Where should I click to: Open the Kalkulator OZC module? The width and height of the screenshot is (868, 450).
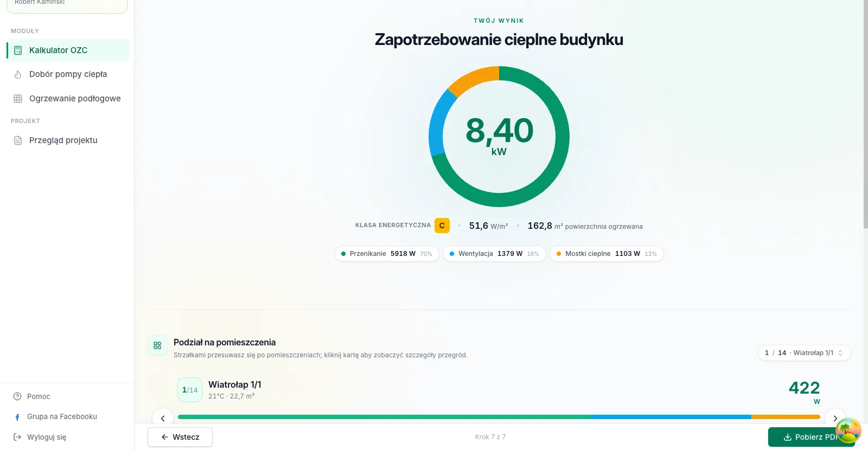click(68, 50)
